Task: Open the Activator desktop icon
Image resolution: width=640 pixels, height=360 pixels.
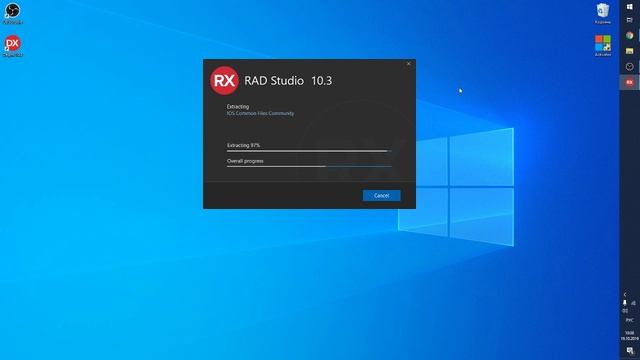Action: [x=603, y=46]
